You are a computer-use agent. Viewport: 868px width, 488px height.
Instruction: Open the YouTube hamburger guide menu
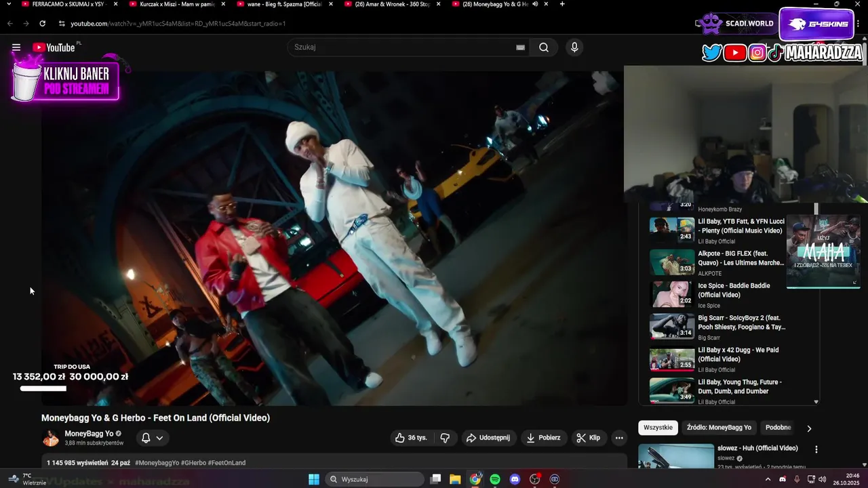16,47
